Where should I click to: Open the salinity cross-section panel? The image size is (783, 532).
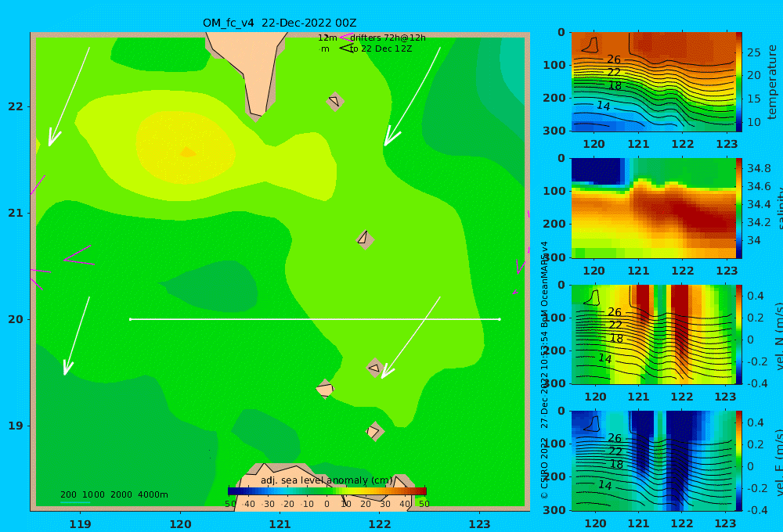click(653, 208)
